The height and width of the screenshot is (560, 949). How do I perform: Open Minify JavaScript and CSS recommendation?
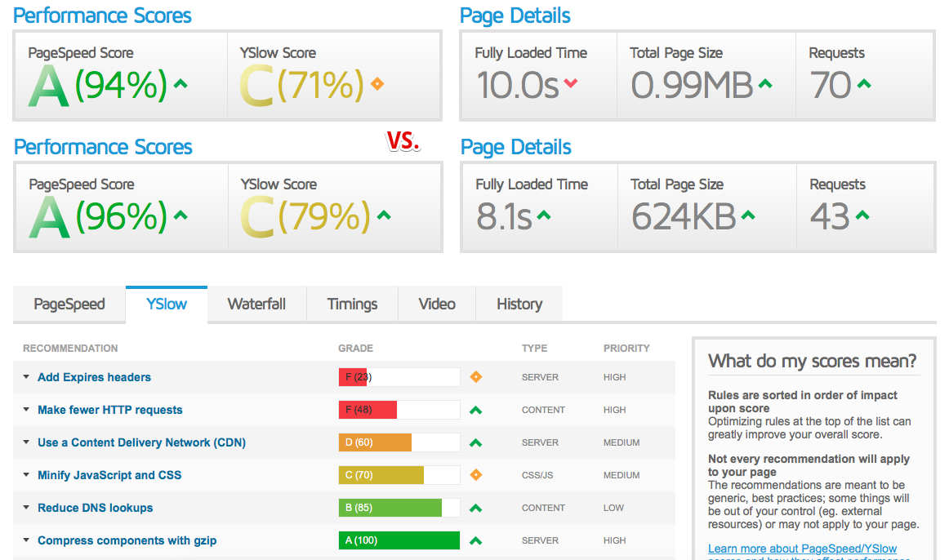(109, 475)
